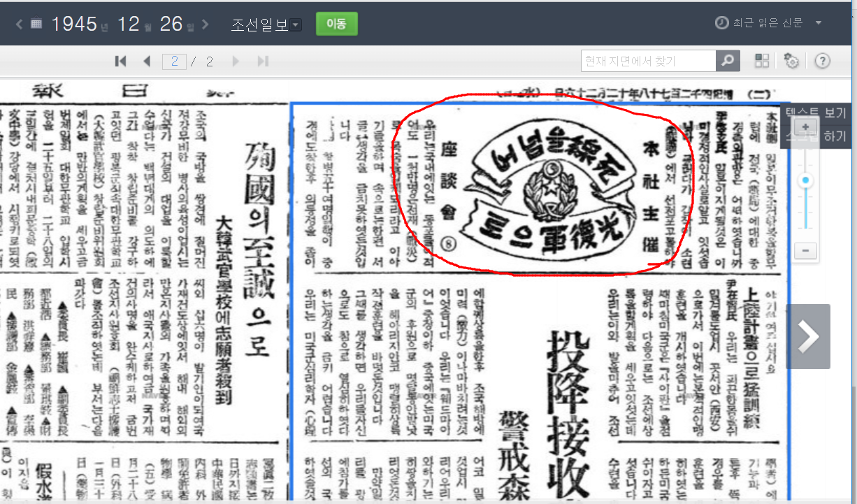Select the year 1945 field
Image resolution: width=857 pixels, height=504 pixels.
74,24
